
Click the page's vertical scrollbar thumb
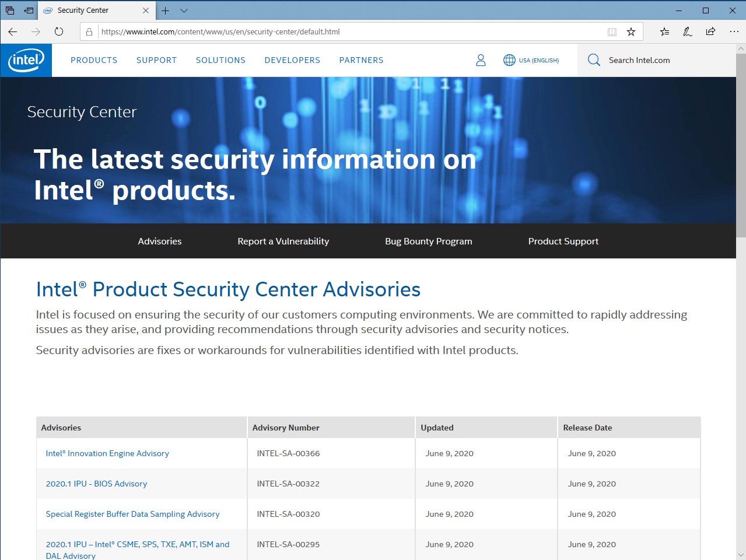[x=741, y=146]
